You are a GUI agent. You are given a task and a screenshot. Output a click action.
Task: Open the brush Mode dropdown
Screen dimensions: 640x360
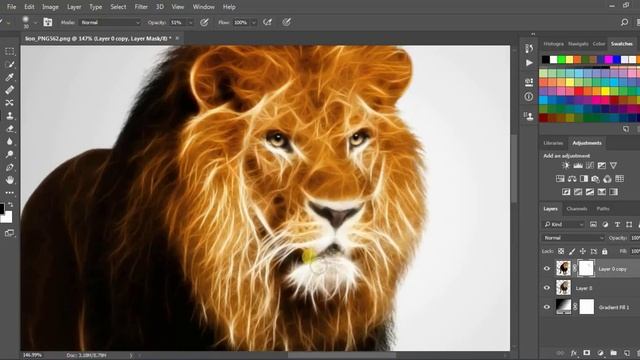point(110,22)
